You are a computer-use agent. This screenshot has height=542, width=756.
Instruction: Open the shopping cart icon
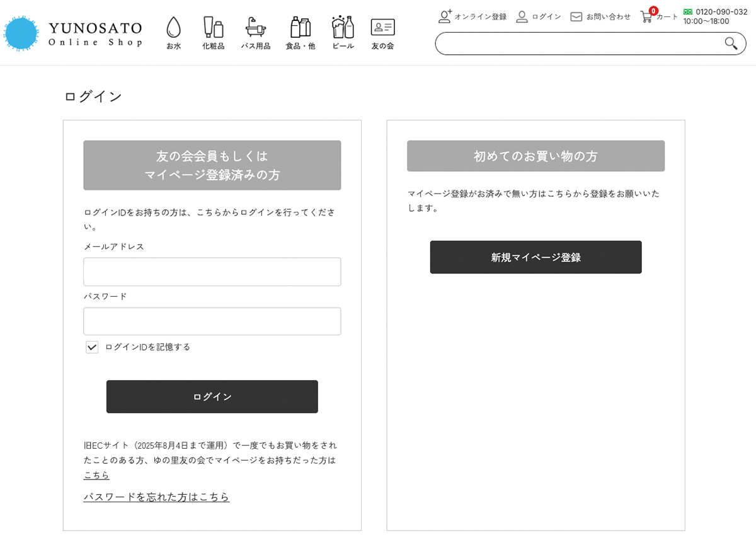(x=646, y=17)
